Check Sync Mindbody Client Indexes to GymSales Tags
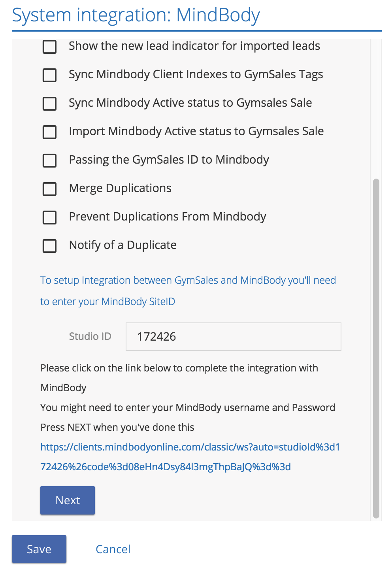The height and width of the screenshot is (573, 392). click(x=49, y=75)
